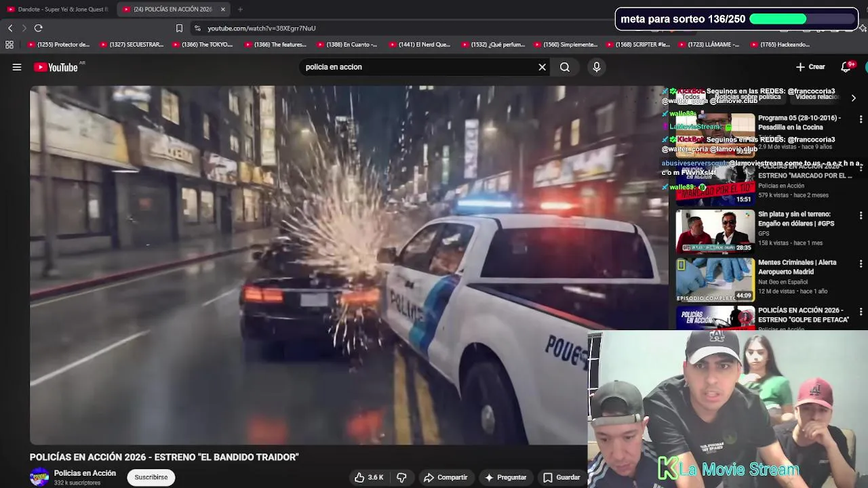Open the site information icon beside the URL

[x=197, y=28]
